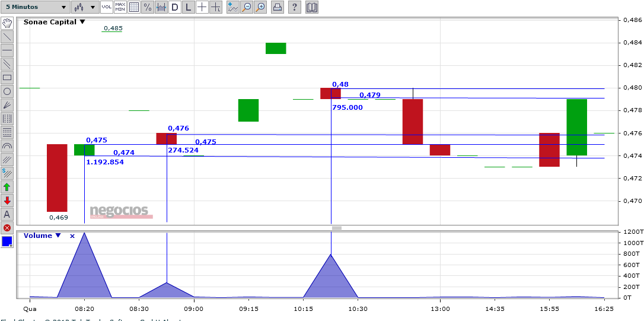
Task: Click the red delete drawings icon
Action: tap(7, 228)
